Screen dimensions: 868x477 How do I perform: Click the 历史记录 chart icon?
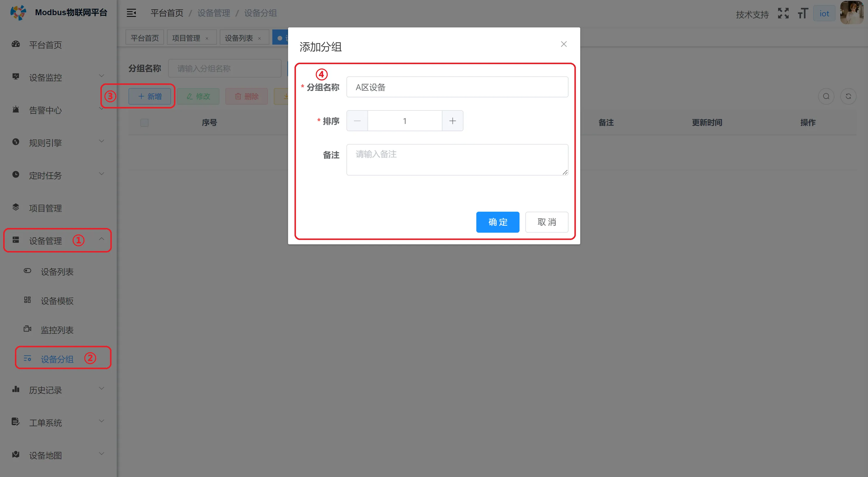tap(16, 389)
